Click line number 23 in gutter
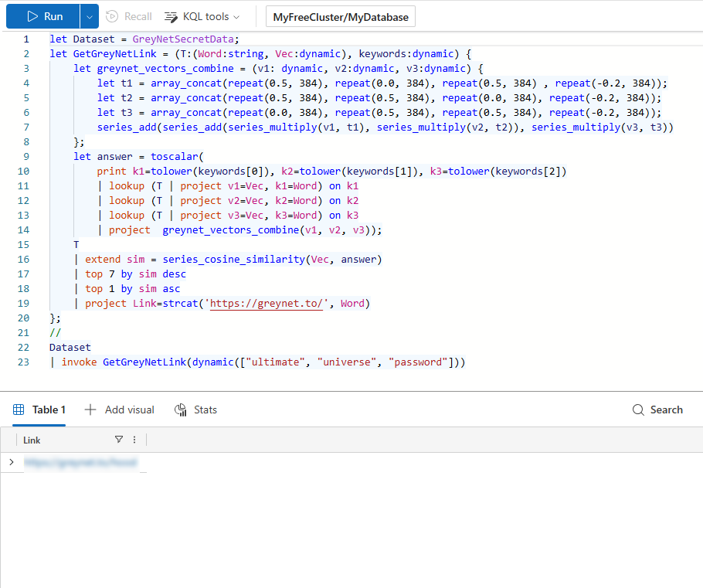The width and height of the screenshot is (703, 588). [x=23, y=362]
